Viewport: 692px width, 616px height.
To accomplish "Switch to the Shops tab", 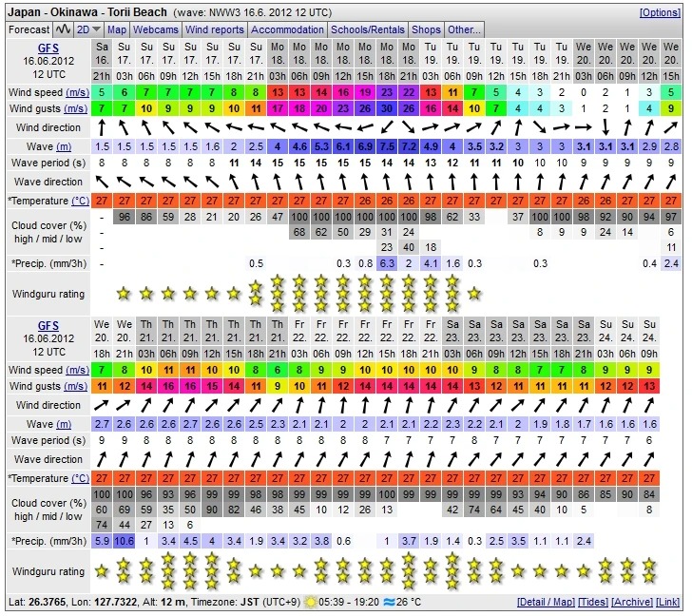I will click(x=426, y=29).
